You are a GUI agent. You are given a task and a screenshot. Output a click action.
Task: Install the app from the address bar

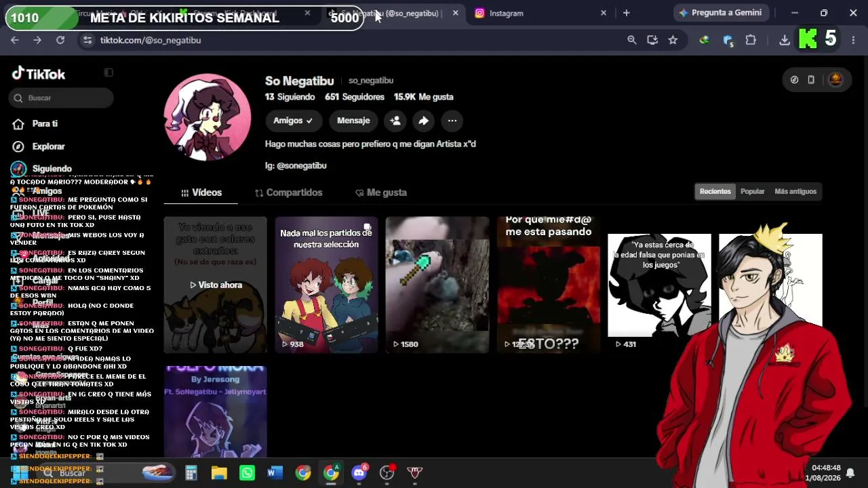pyautogui.click(x=652, y=40)
